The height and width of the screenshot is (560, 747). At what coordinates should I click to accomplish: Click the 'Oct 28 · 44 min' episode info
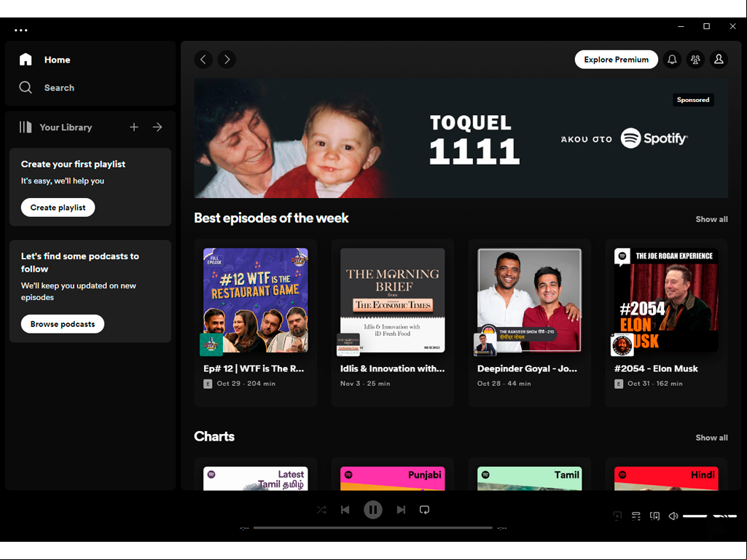504,383
